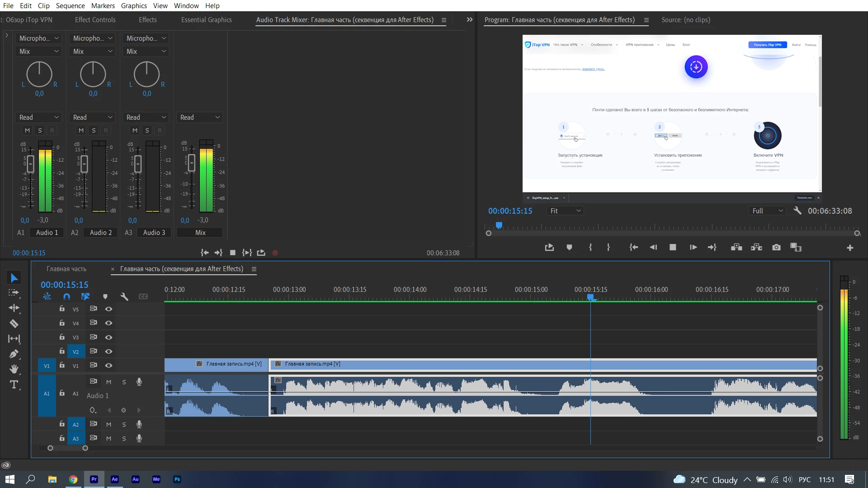Select the Track Select Forward tool
This screenshot has height=488, width=868.
pos(14,293)
